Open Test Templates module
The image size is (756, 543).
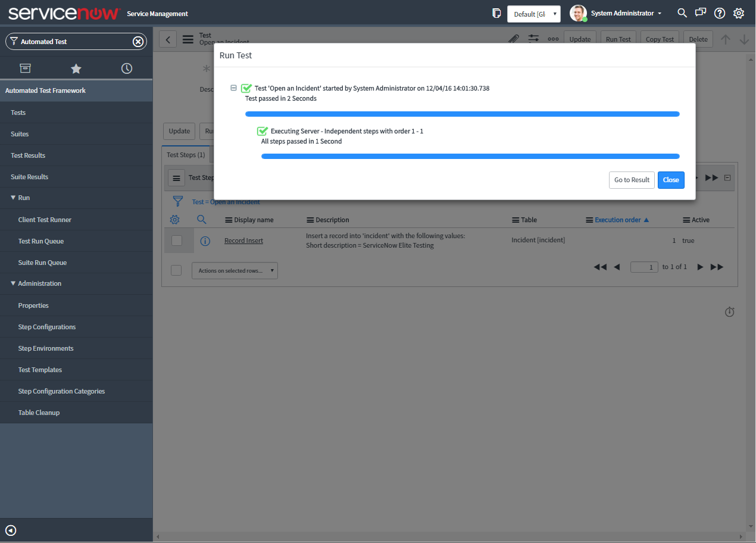click(76, 370)
